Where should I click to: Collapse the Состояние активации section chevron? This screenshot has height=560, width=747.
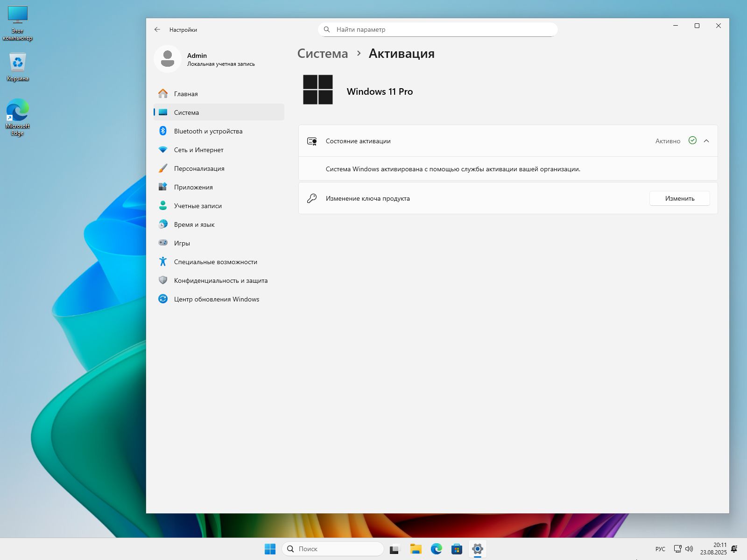click(706, 141)
